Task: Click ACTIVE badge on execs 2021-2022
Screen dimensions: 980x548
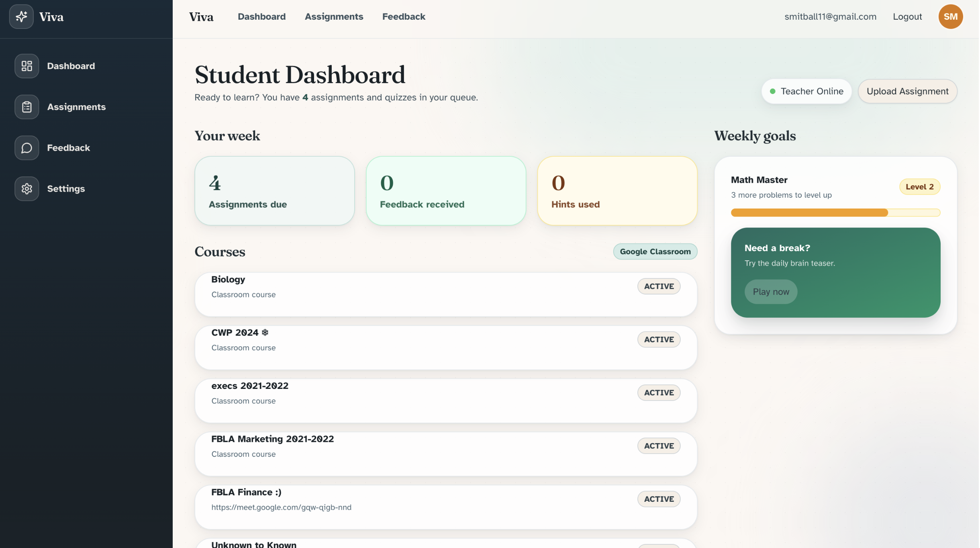Action: (x=658, y=393)
